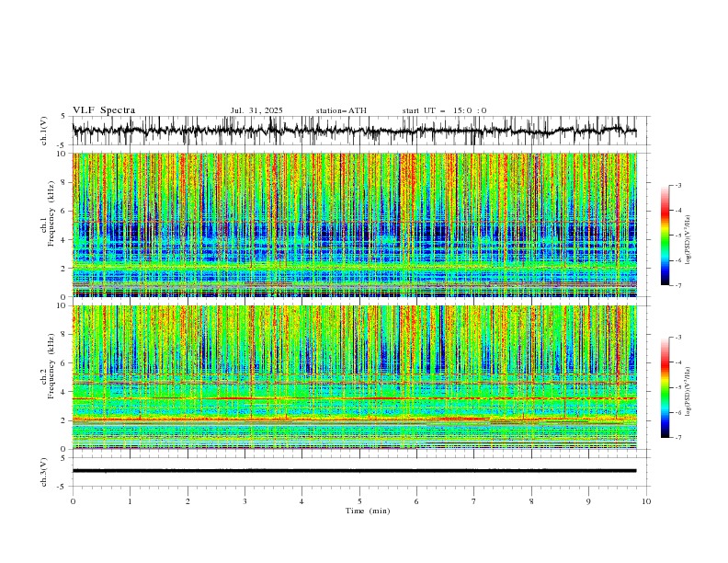Select the date label "Jul. 31, 2025"
The image size is (728, 563).
click(x=256, y=110)
